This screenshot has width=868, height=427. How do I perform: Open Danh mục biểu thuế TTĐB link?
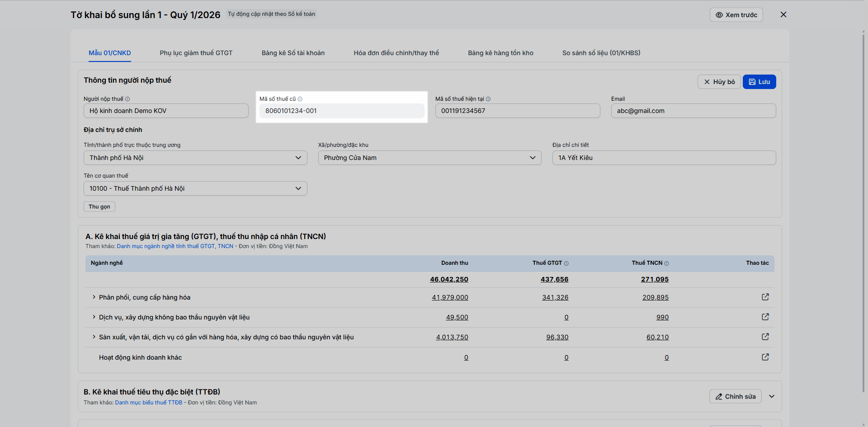[149, 403]
